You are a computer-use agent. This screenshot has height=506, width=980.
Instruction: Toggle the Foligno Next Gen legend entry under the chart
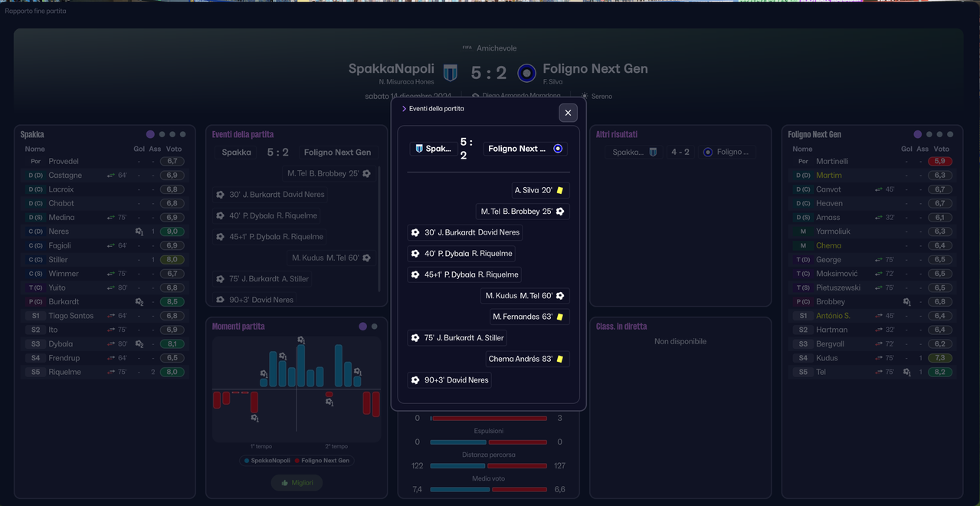(322, 461)
